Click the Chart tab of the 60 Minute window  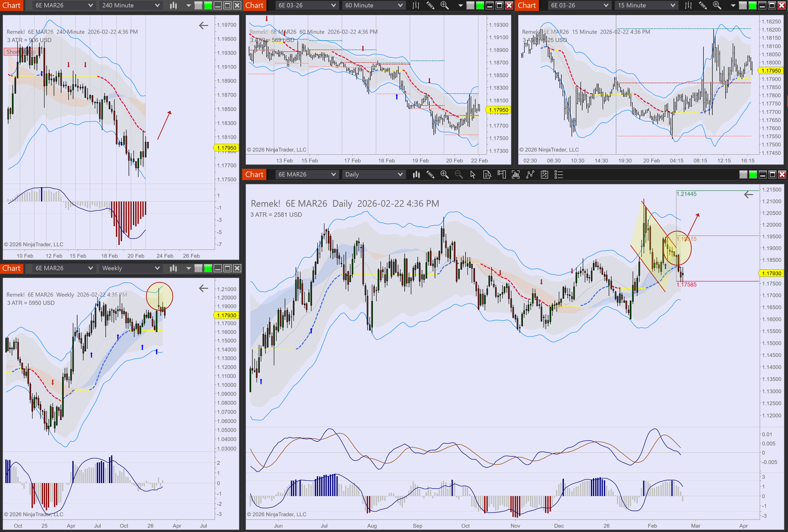254,5
